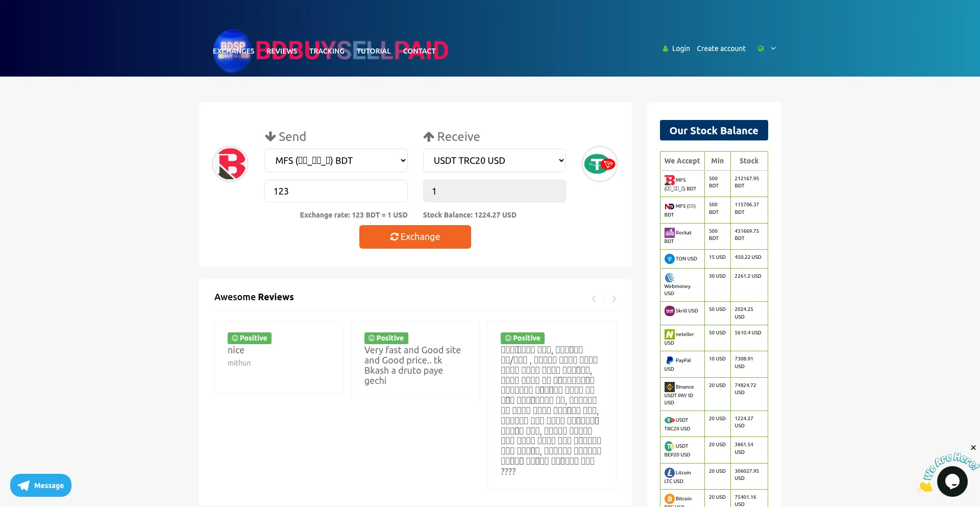Click the Bitcoin icon in stock table
The width and height of the screenshot is (980, 507).
(x=669, y=499)
